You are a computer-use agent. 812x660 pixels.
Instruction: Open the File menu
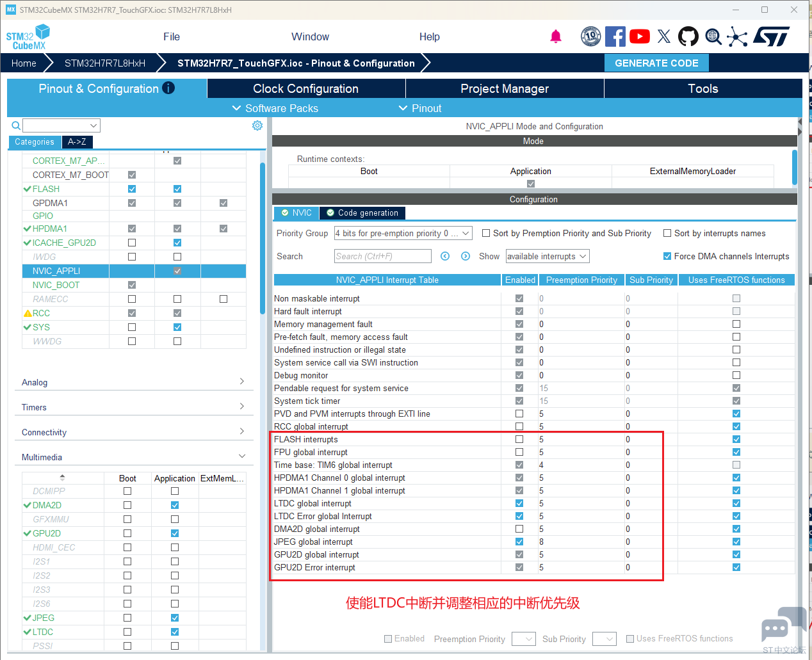(172, 37)
